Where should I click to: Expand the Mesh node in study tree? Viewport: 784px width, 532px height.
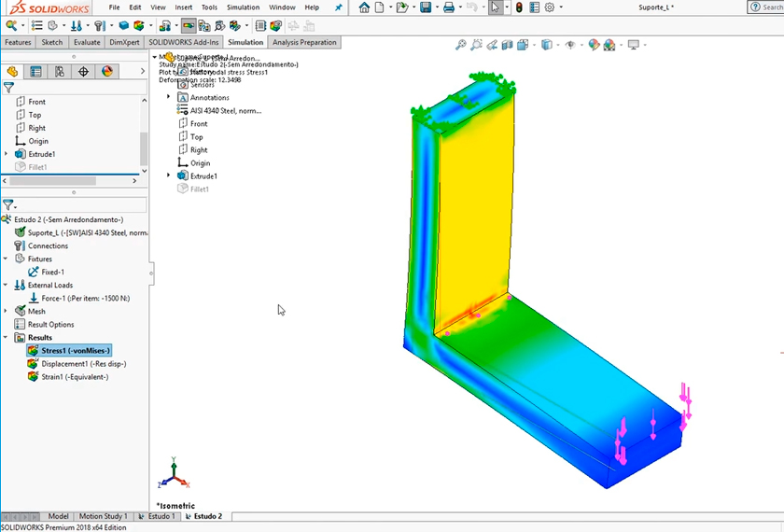tap(7, 312)
